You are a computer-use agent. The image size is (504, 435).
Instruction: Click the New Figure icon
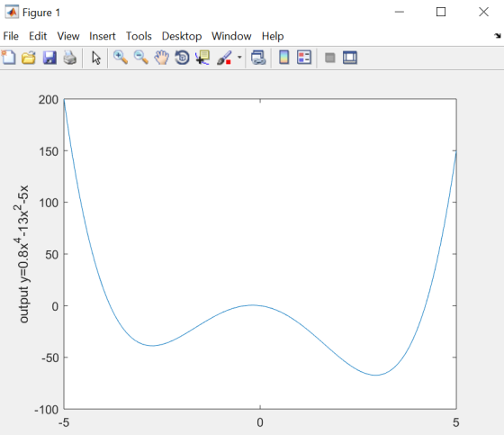[x=9, y=58]
